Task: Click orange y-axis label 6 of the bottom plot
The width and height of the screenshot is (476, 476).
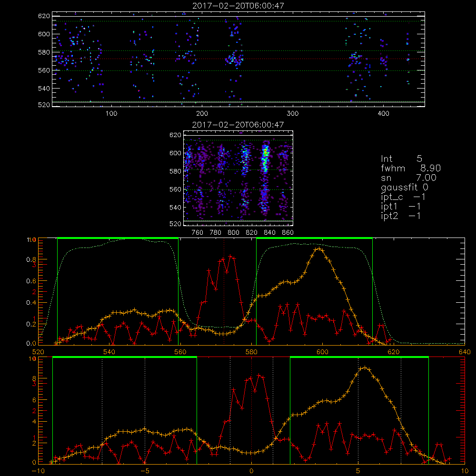Action: pyautogui.click(x=34, y=400)
